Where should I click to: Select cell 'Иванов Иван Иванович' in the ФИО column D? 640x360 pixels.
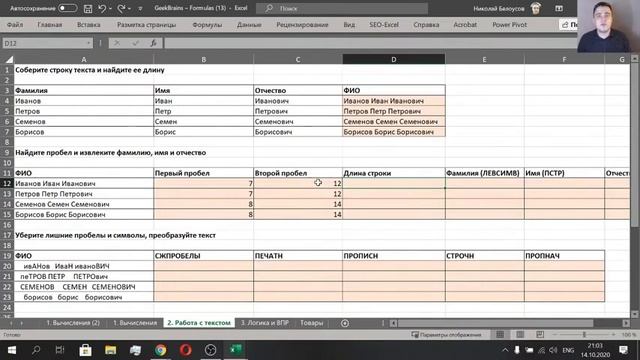coord(393,101)
